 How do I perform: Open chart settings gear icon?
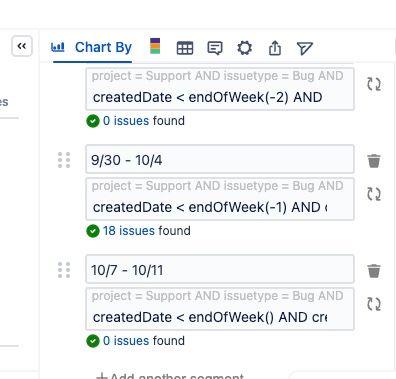tap(245, 48)
